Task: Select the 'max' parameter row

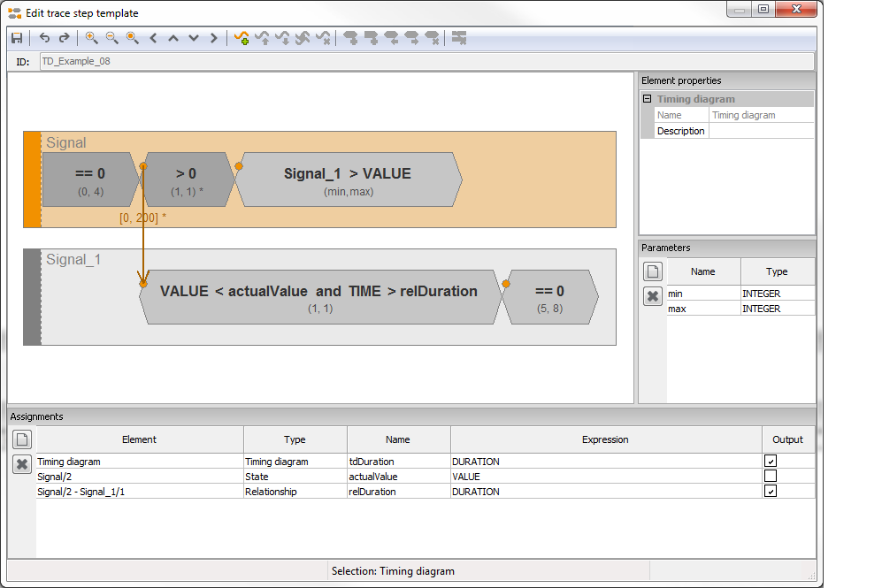Action: 740,309
